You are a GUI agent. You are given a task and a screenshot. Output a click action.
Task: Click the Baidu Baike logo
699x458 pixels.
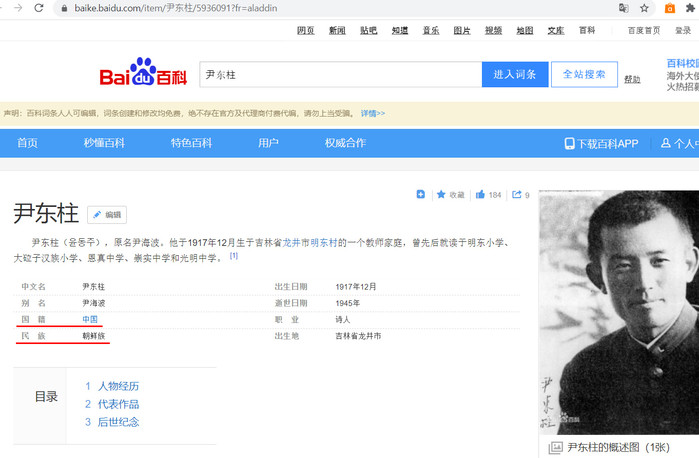pyautogui.click(x=143, y=71)
